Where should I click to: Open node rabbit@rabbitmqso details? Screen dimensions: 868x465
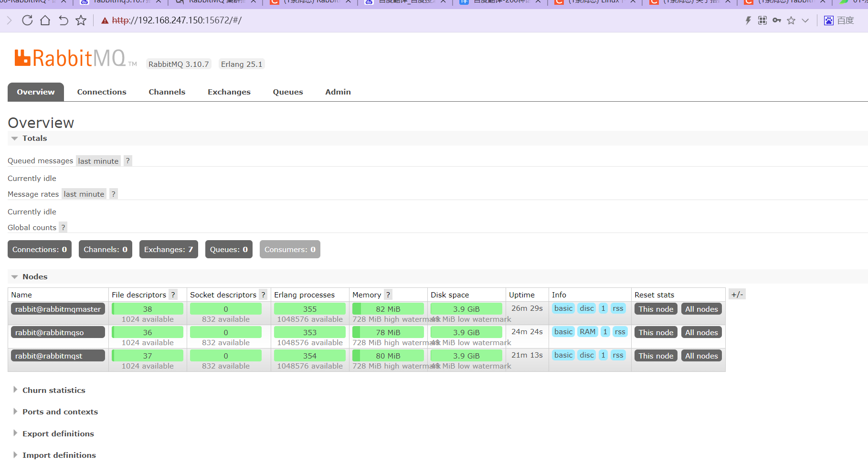coord(58,332)
